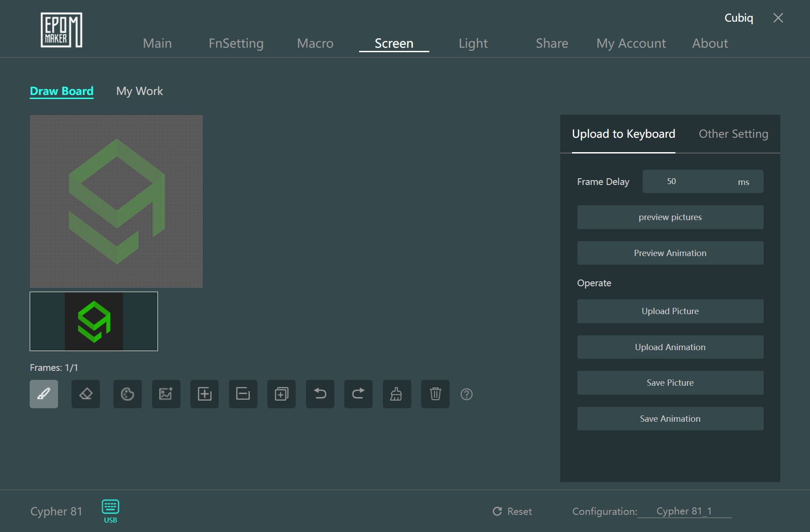Remove frame with the minus icon
This screenshot has height=532, width=810.
243,394
